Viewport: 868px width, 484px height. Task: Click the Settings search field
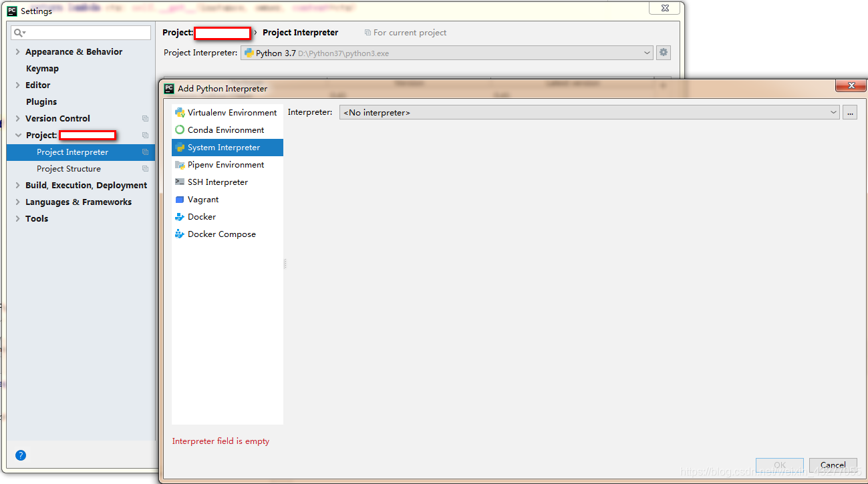click(82, 33)
